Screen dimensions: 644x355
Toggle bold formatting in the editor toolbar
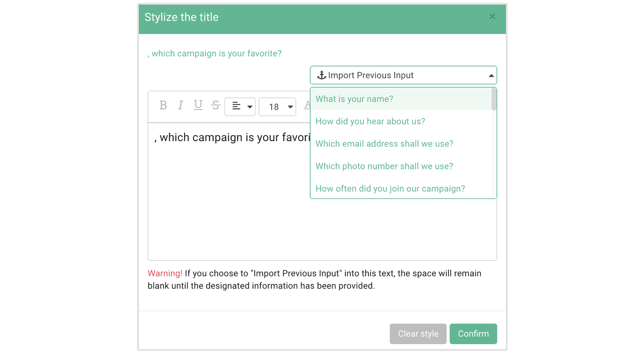point(163,105)
